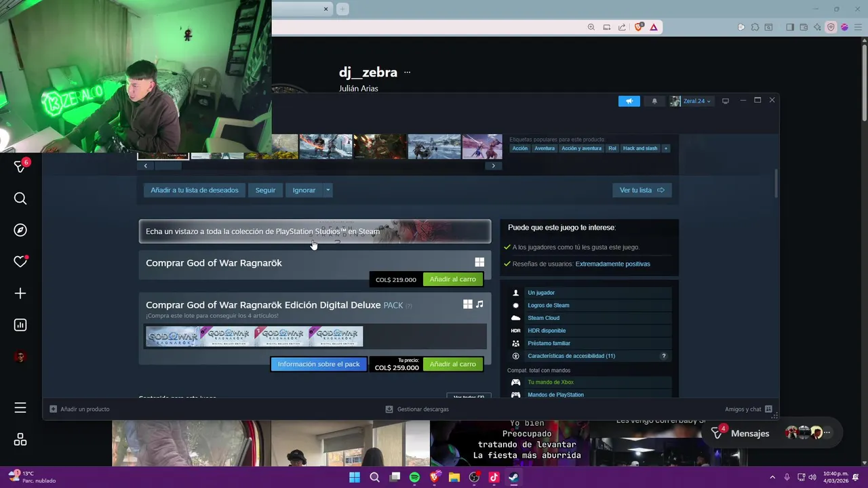
Task: Select the Rol tag
Action: (x=612, y=148)
